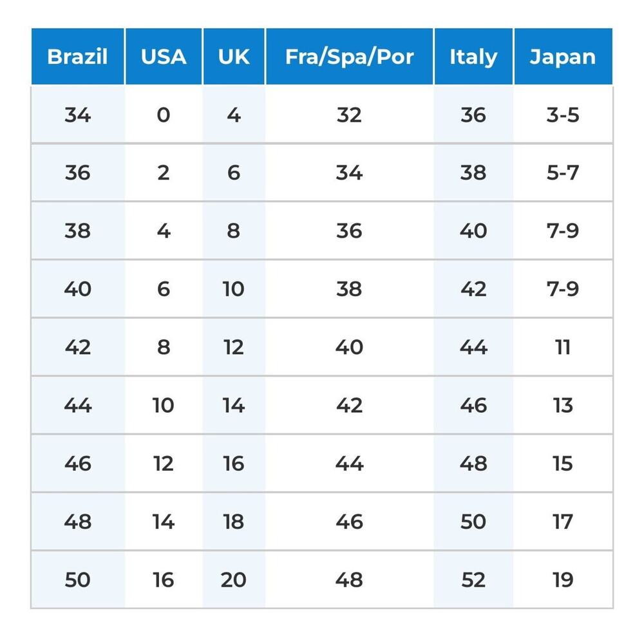Click Italy size 52 cell

tap(473, 580)
